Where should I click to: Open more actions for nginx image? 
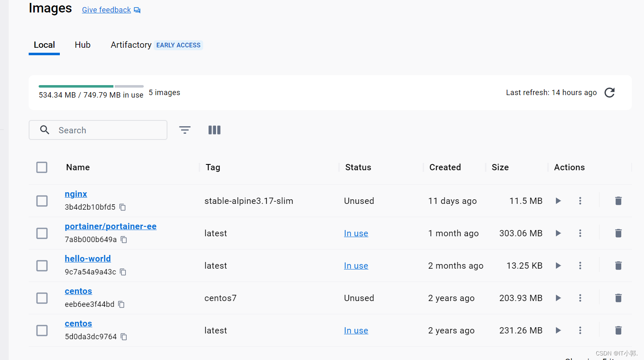pos(580,201)
